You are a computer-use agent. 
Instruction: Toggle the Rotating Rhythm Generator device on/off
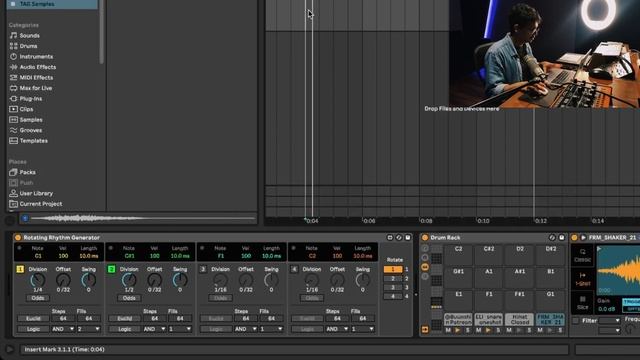point(18,238)
